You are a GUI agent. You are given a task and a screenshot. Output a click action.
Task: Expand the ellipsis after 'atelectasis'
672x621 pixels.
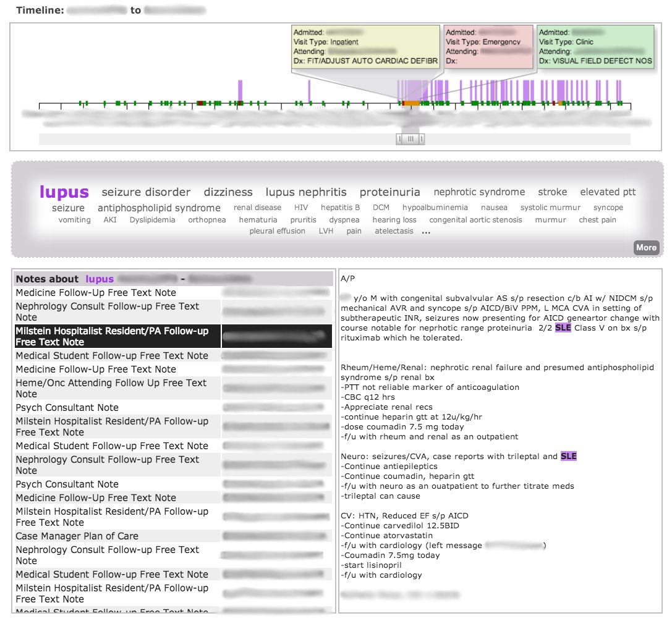[x=425, y=231]
